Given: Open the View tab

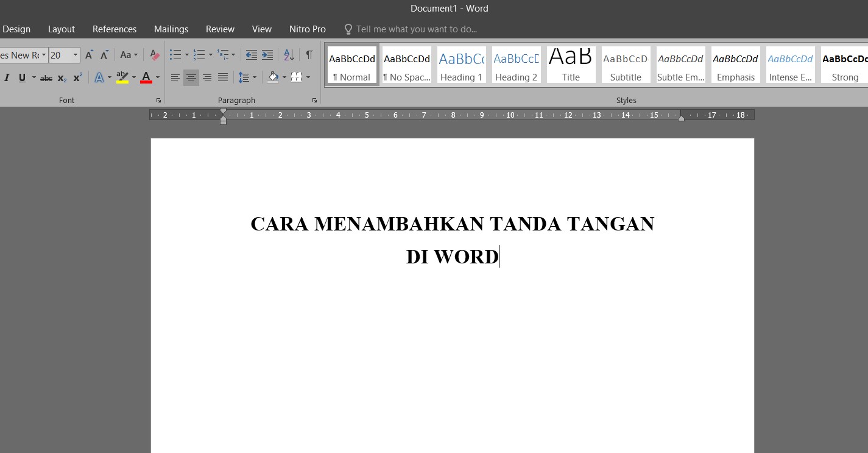Looking at the screenshot, I should [x=262, y=29].
